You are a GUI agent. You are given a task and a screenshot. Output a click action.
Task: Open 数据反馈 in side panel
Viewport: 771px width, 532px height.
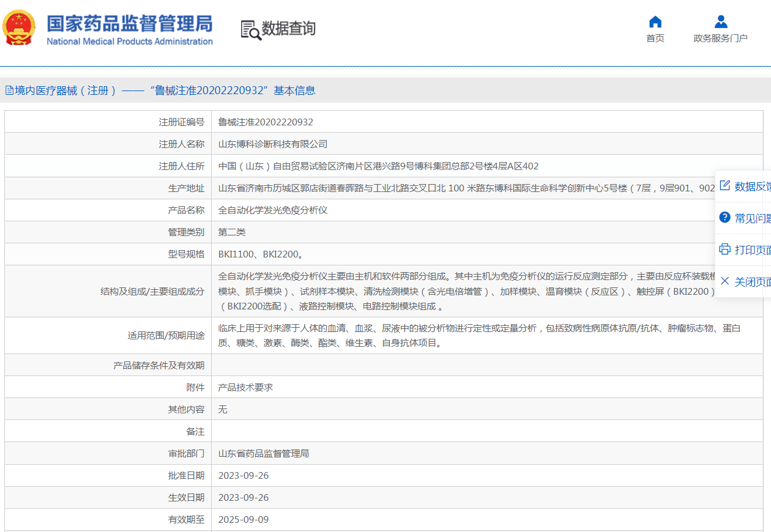click(x=753, y=187)
